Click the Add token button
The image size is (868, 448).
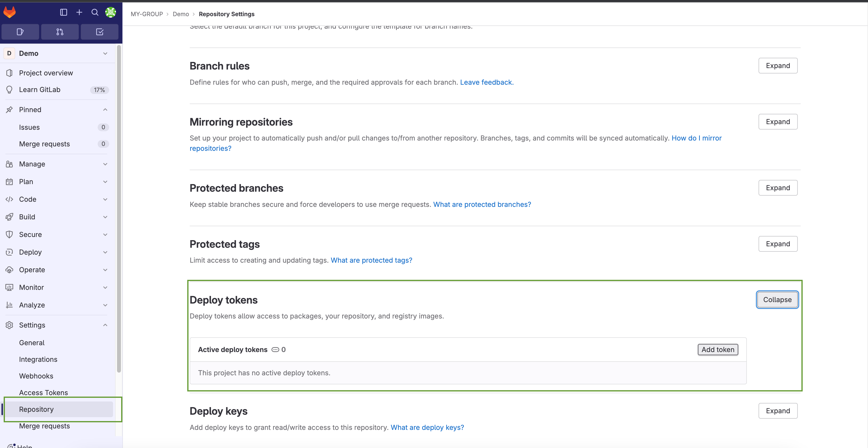point(718,350)
